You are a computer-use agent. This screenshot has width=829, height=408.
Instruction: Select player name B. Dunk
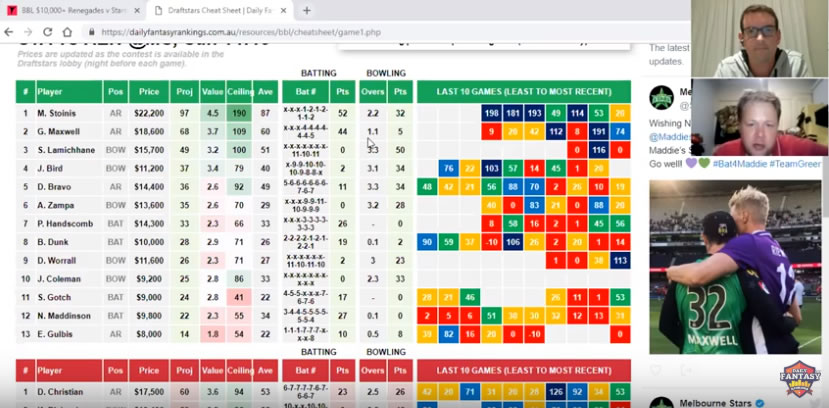point(53,242)
